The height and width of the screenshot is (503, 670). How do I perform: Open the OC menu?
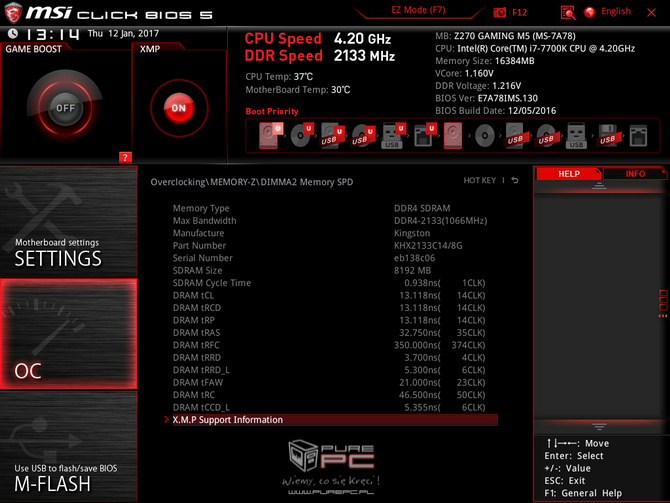point(69,334)
